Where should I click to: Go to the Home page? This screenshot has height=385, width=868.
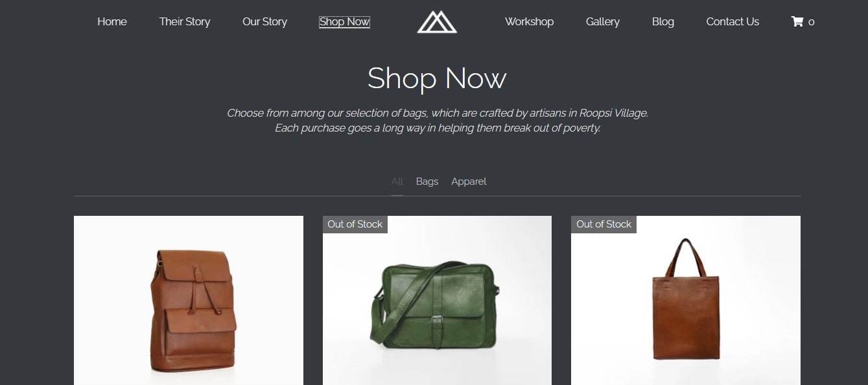112,21
